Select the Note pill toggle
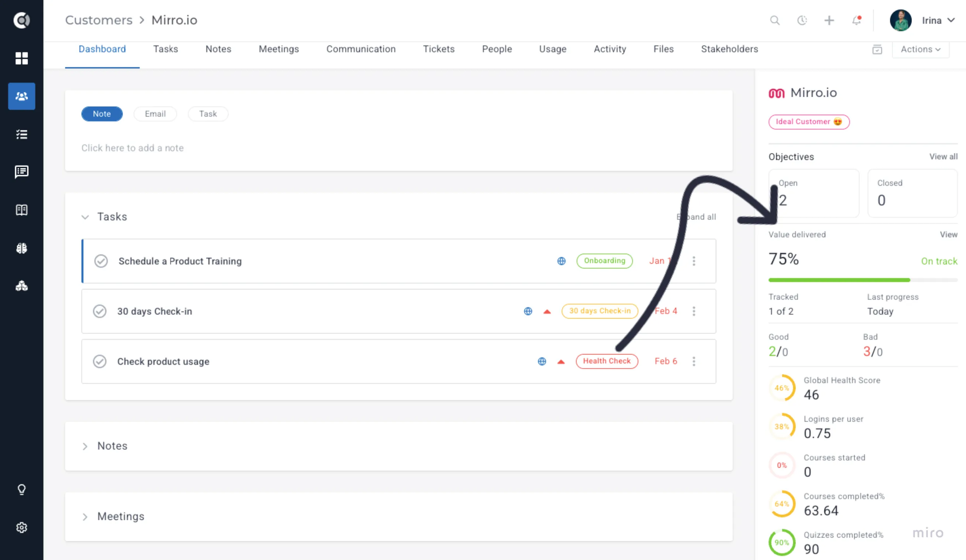Screen dimensions: 966x560 (102, 114)
